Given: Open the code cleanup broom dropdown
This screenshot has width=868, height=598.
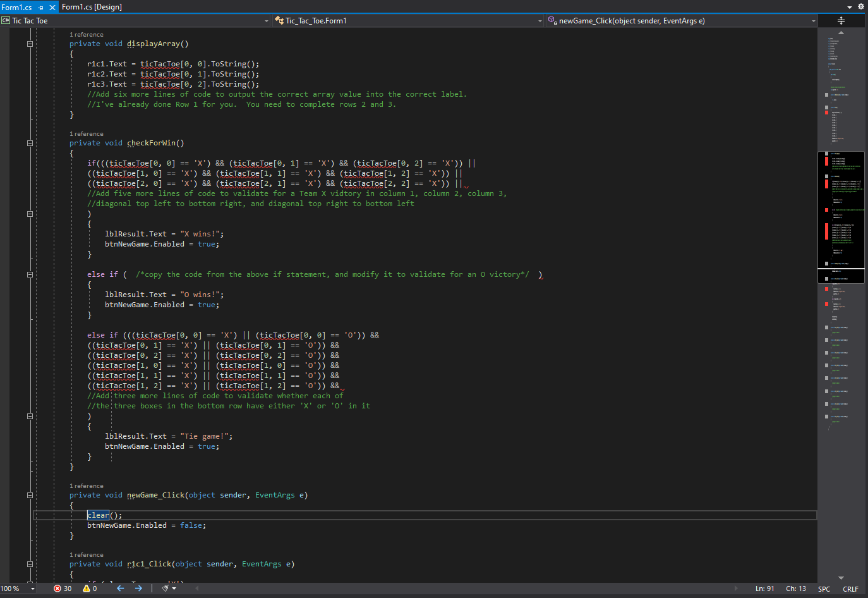Looking at the screenshot, I should (x=169, y=589).
